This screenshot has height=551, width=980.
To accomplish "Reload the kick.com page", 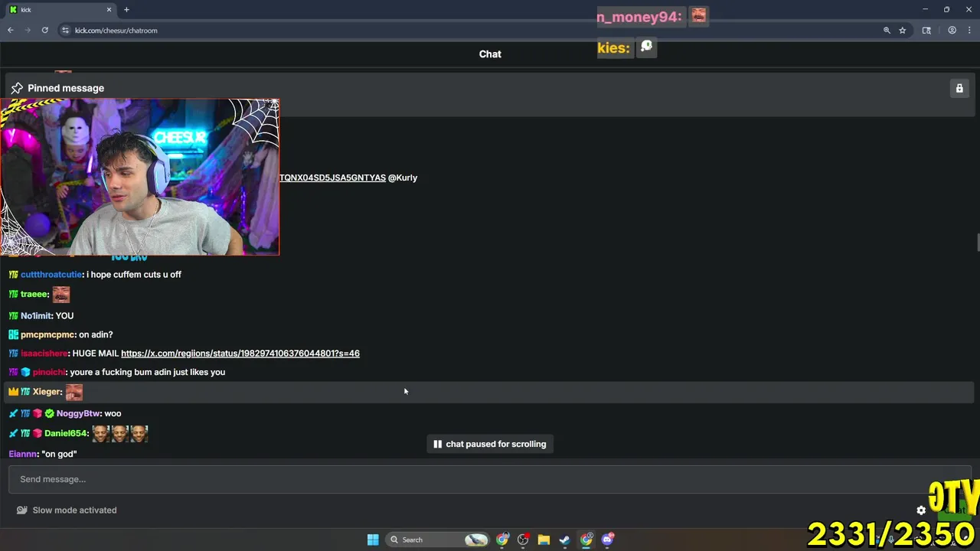I will [x=45, y=31].
